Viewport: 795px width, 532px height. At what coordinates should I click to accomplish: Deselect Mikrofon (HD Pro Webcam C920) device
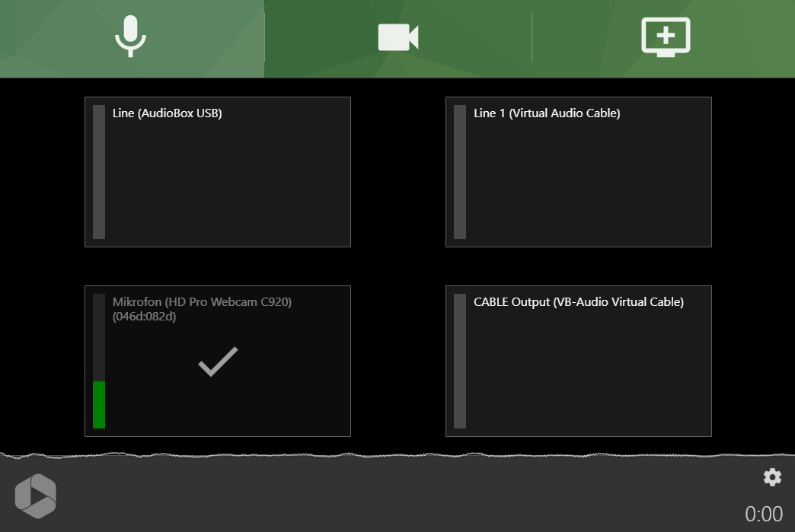point(218,361)
